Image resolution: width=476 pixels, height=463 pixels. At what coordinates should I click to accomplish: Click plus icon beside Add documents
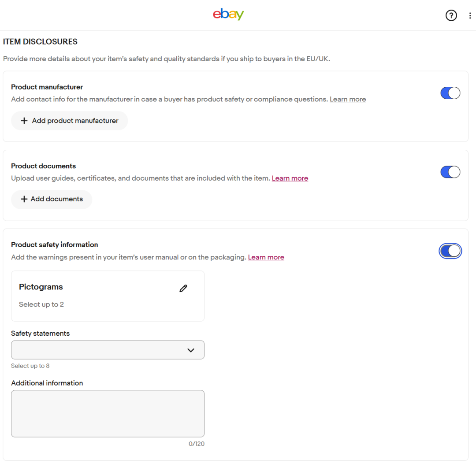tap(24, 199)
